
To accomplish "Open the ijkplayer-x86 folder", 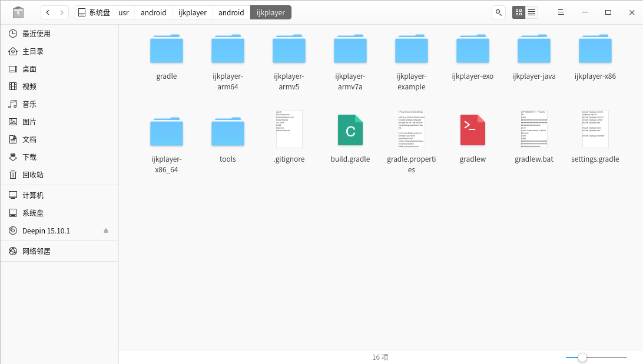I will click(595, 49).
